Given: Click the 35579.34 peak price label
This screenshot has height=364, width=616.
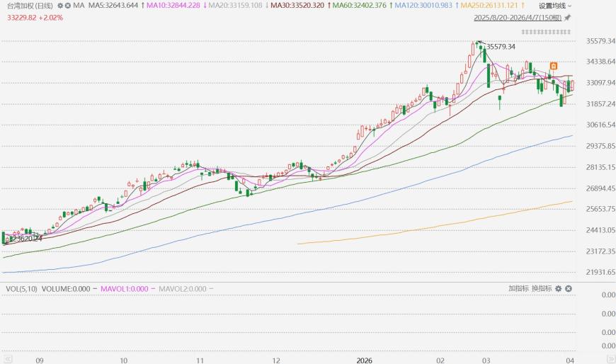Looking at the screenshot, I should (500, 47).
